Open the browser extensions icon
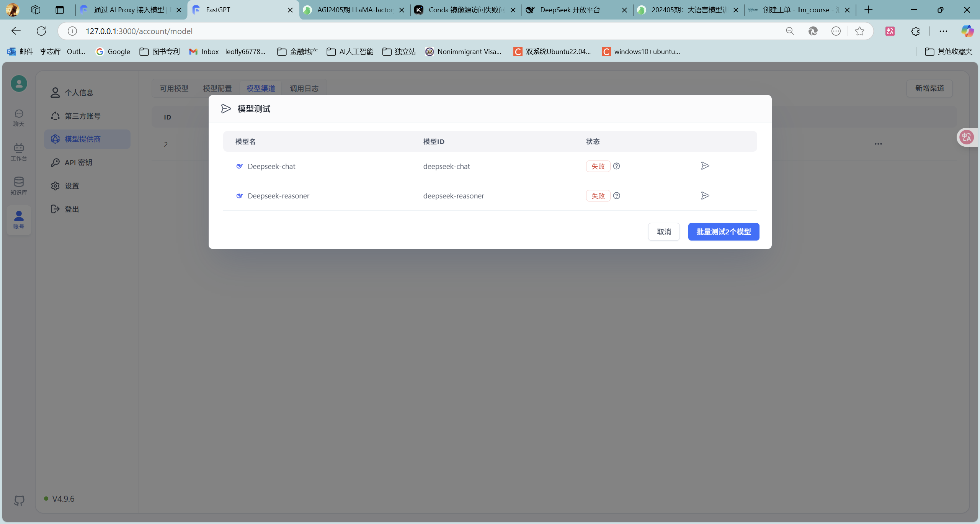The image size is (980, 524). coord(915,31)
